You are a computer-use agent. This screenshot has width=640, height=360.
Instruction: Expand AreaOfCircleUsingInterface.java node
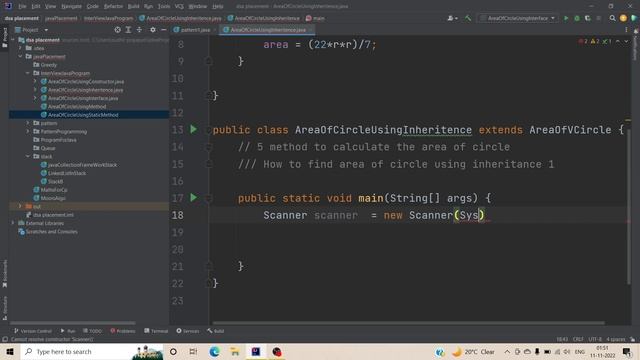(35, 98)
